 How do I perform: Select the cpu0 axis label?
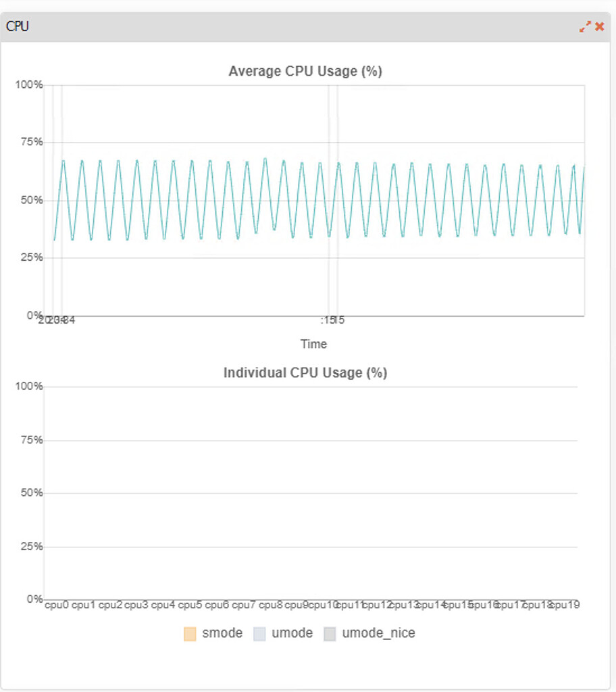pos(58,602)
